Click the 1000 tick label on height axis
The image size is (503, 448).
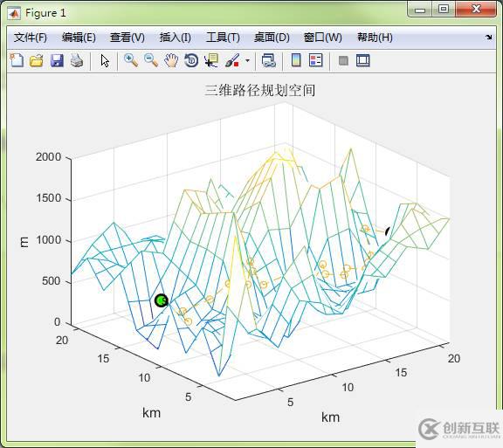point(48,240)
